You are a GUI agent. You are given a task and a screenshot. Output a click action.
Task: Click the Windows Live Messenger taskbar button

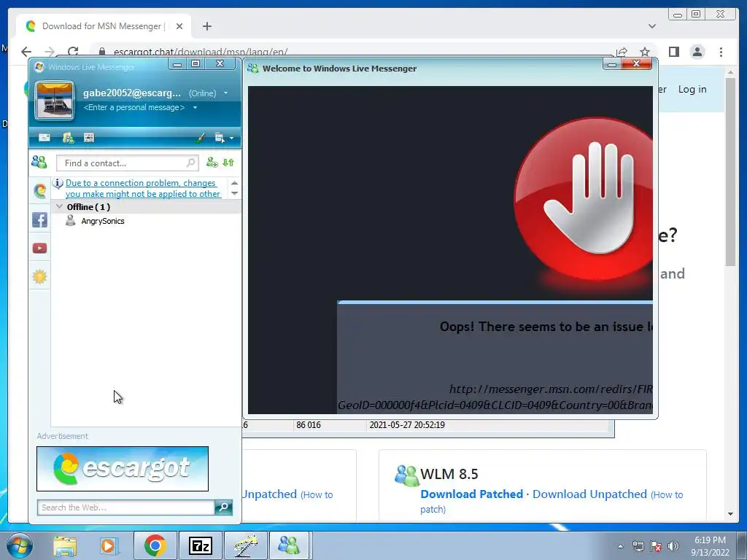(x=289, y=545)
